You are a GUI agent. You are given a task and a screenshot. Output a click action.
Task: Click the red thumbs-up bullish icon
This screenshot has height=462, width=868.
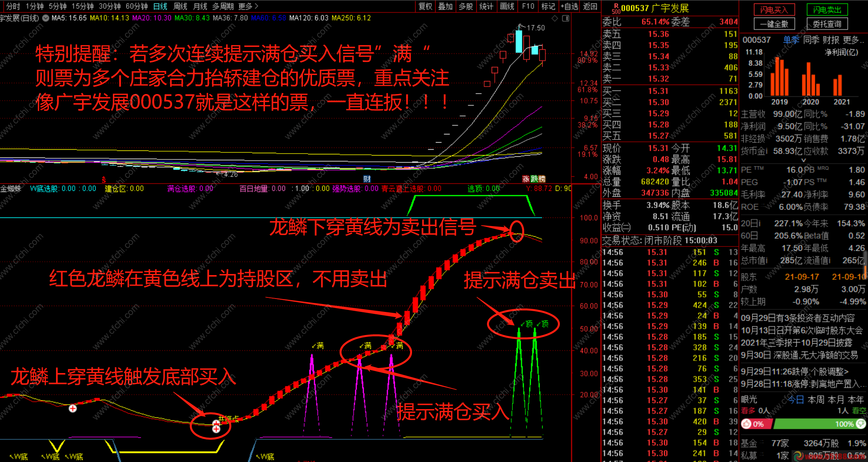746,424
